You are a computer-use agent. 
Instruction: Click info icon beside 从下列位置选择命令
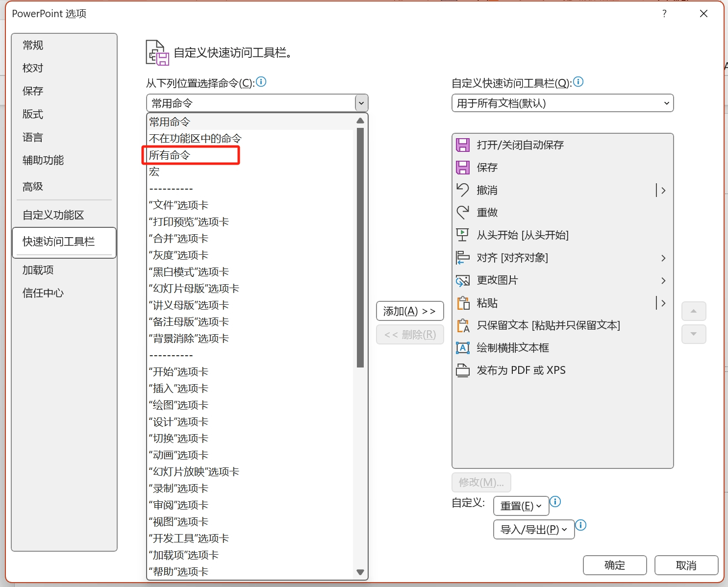(261, 82)
